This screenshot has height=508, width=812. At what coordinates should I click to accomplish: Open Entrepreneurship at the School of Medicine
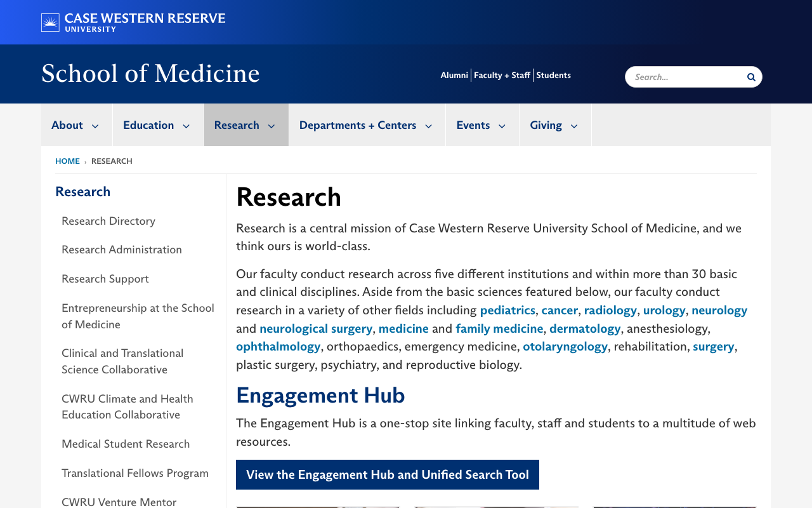[x=138, y=316]
